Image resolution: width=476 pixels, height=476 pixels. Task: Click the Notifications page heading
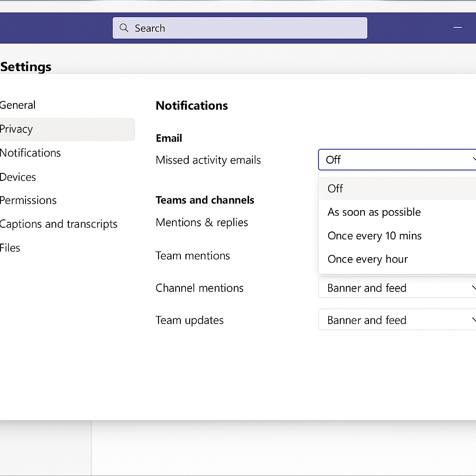click(x=192, y=106)
